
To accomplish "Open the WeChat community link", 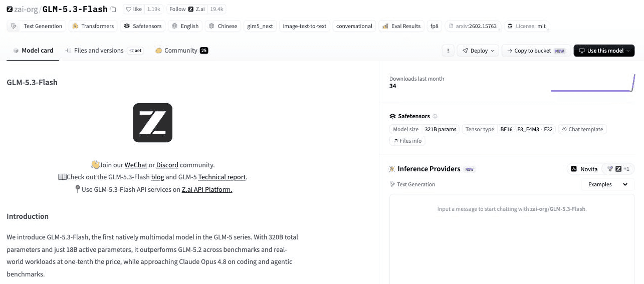I will pos(136,165).
